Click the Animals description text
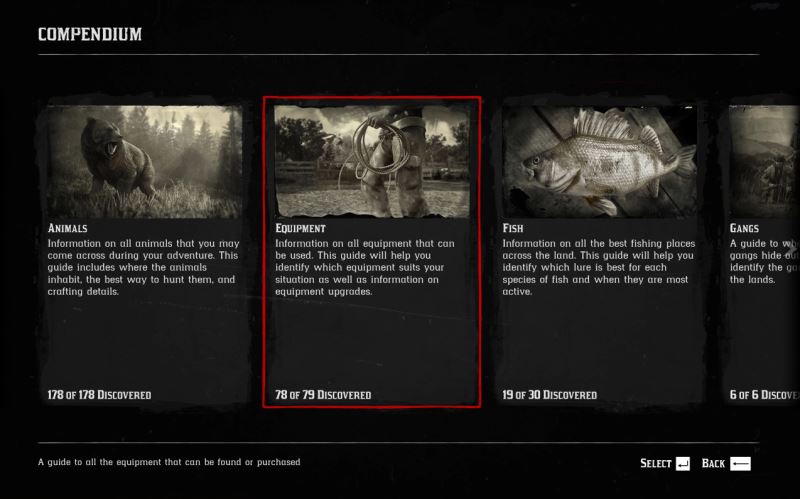The height and width of the screenshot is (499, 800). [x=143, y=267]
